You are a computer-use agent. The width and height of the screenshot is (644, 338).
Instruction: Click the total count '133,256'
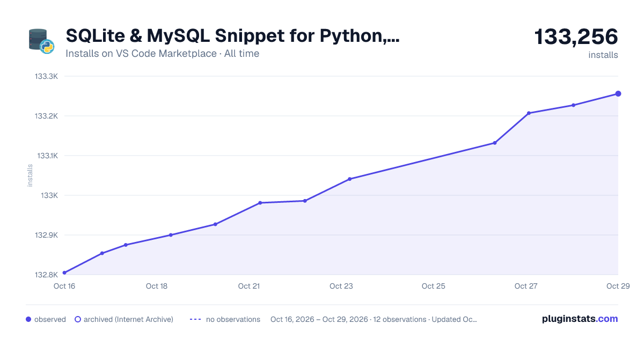576,37
